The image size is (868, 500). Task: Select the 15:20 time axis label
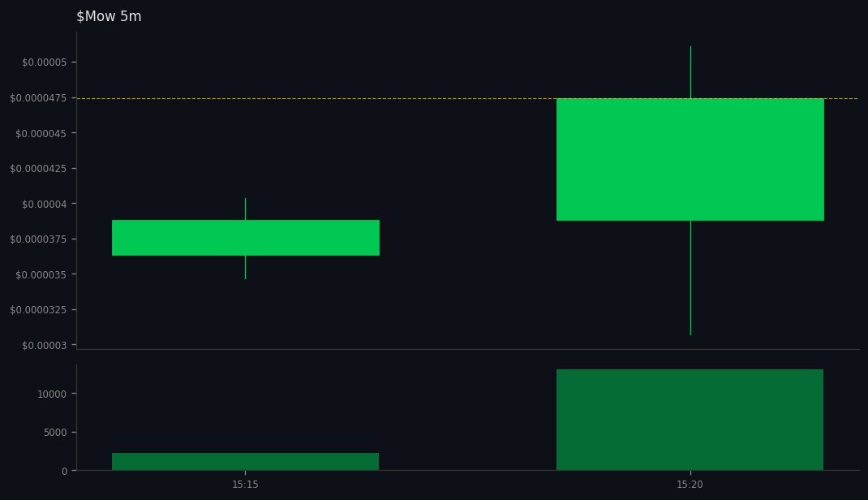point(690,484)
